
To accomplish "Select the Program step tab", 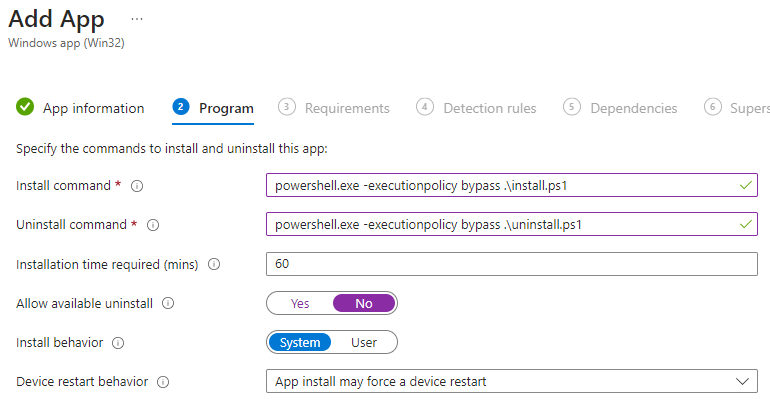I will coord(226,108).
